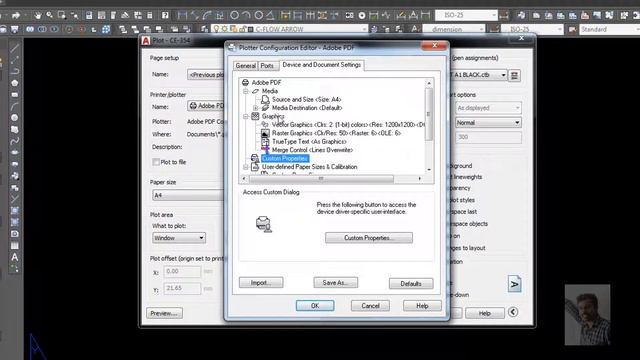This screenshot has height=360, width=640.
Task: Select TrueType Text tree item
Action: (x=309, y=142)
